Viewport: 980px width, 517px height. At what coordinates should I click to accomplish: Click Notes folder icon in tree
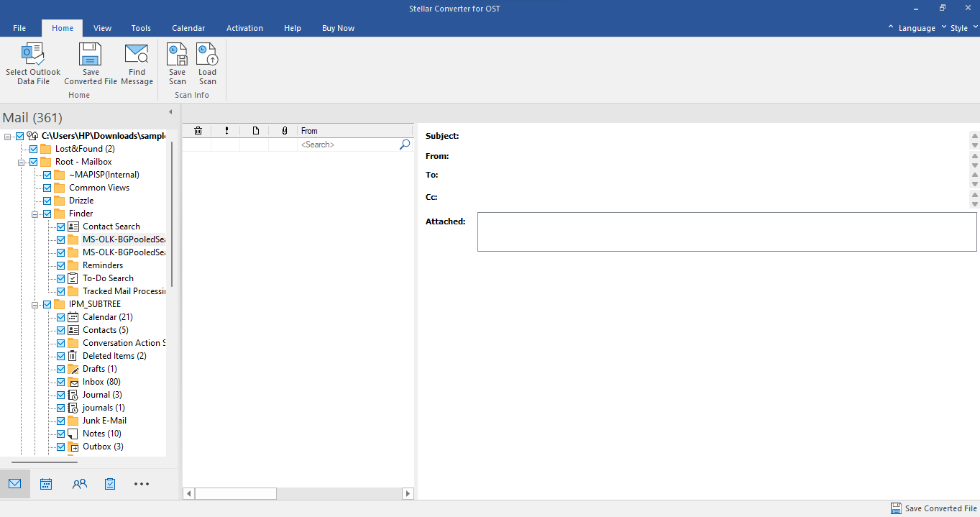(x=73, y=434)
